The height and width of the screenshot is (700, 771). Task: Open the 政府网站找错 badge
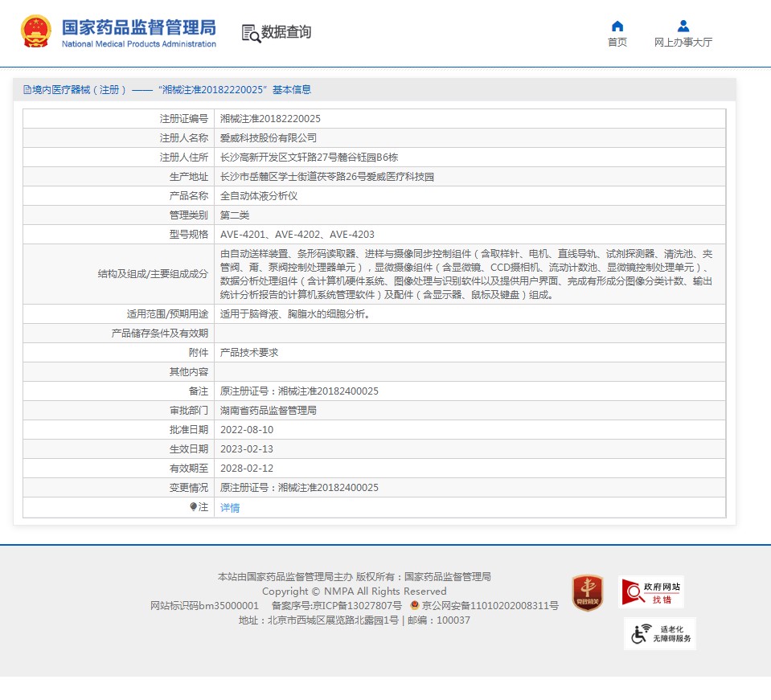(x=651, y=592)
